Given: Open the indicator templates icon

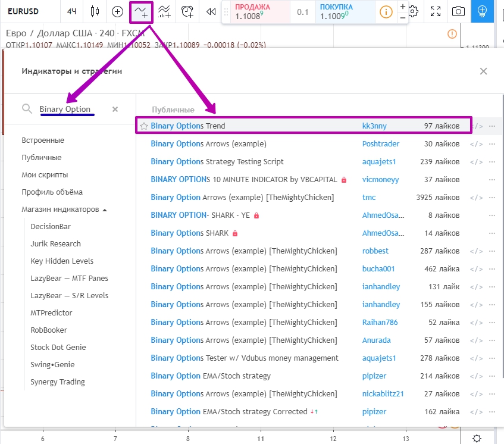Looking at the screenshot, I should 165,11.
